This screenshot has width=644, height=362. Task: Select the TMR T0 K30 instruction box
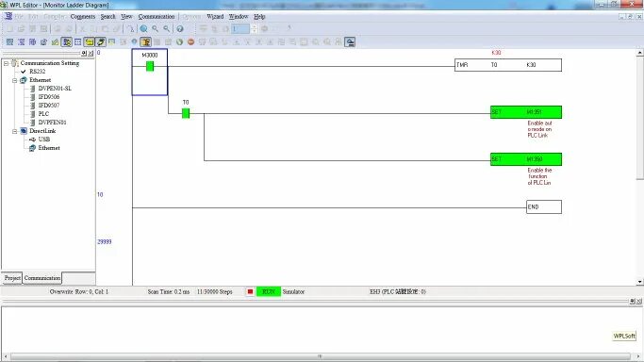(508, 65)
